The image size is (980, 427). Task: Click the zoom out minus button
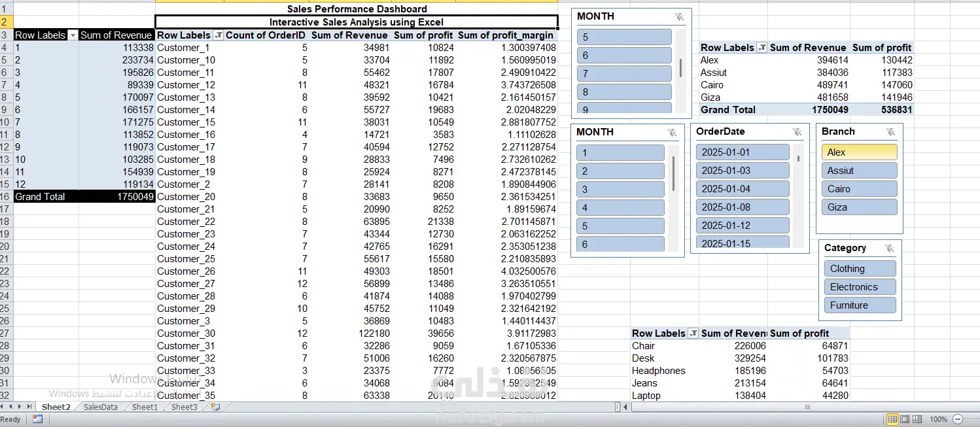coord(958,419)
